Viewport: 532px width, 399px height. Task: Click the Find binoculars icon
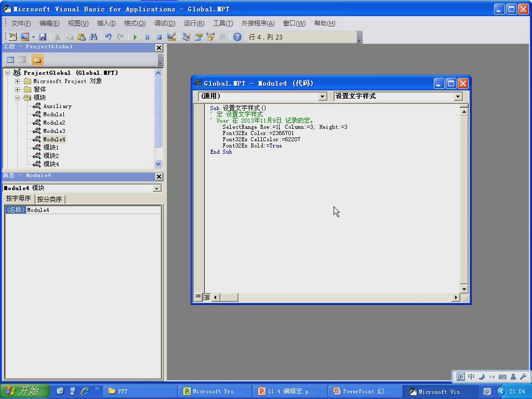coord(94,37)
